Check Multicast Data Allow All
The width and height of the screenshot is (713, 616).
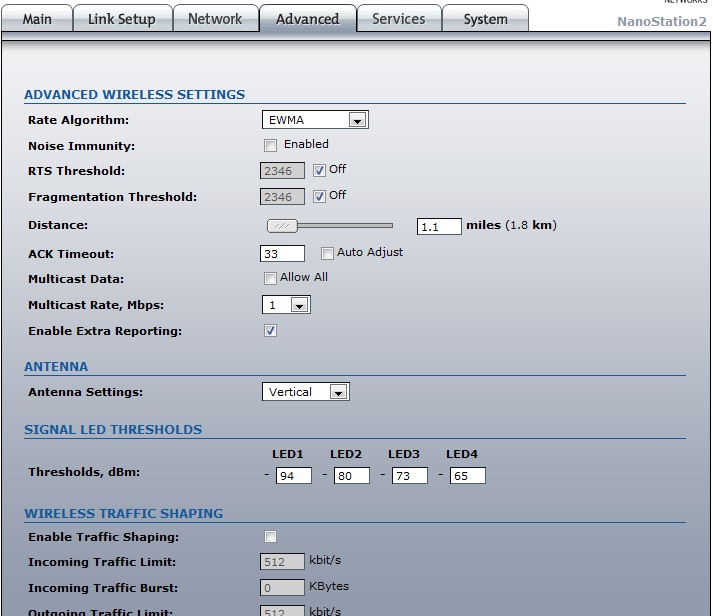(x=271, y=278)
